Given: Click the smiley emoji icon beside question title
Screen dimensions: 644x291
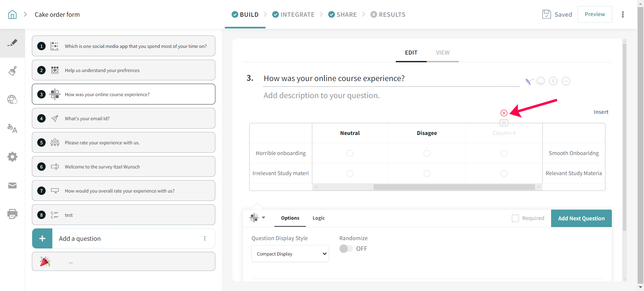Looking at the screenshot, I should tap(541, 81).
